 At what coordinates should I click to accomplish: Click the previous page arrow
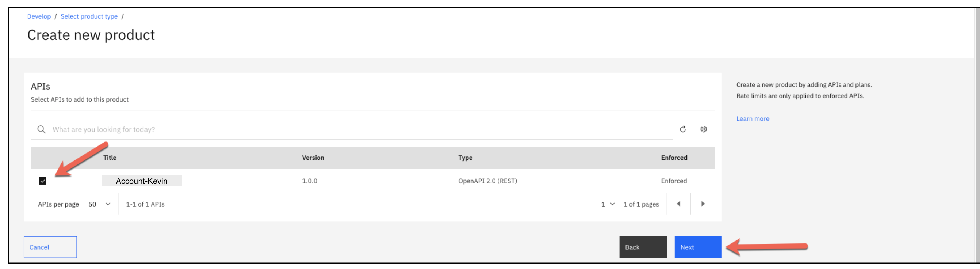tap(679, 204)
